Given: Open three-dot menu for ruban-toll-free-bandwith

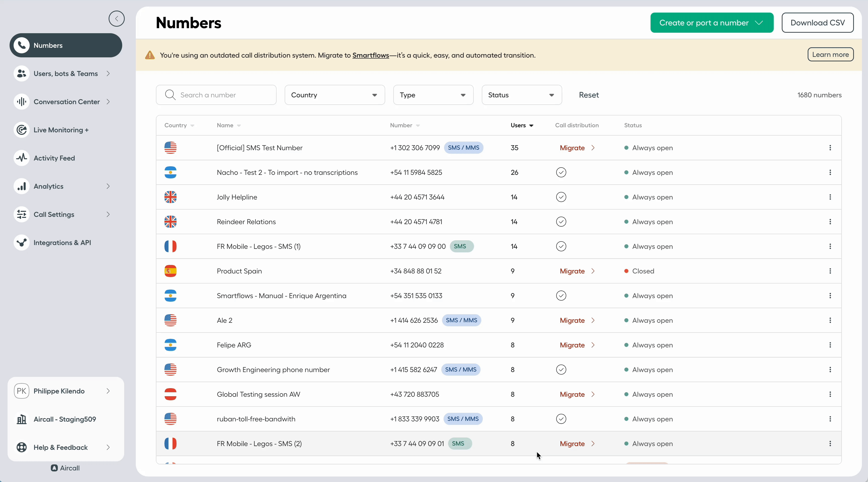Looking at the screenshot, I should pyautogui.click(x=830, y=419).
